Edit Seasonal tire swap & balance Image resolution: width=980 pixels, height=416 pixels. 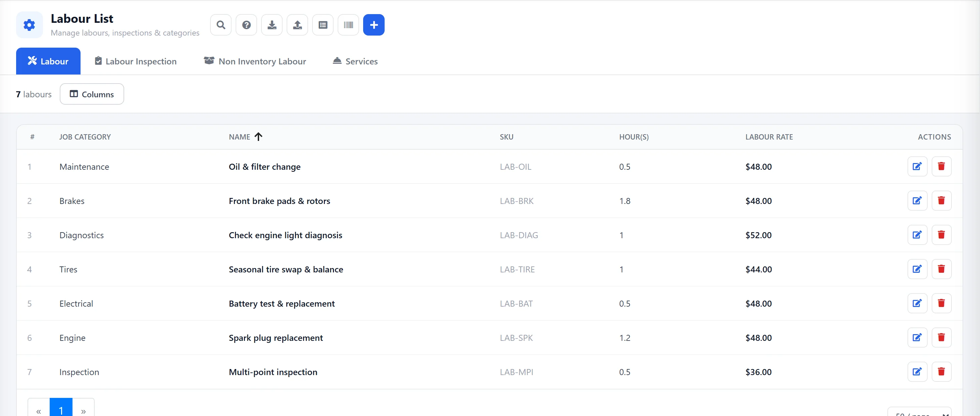(x=917, y=269)
